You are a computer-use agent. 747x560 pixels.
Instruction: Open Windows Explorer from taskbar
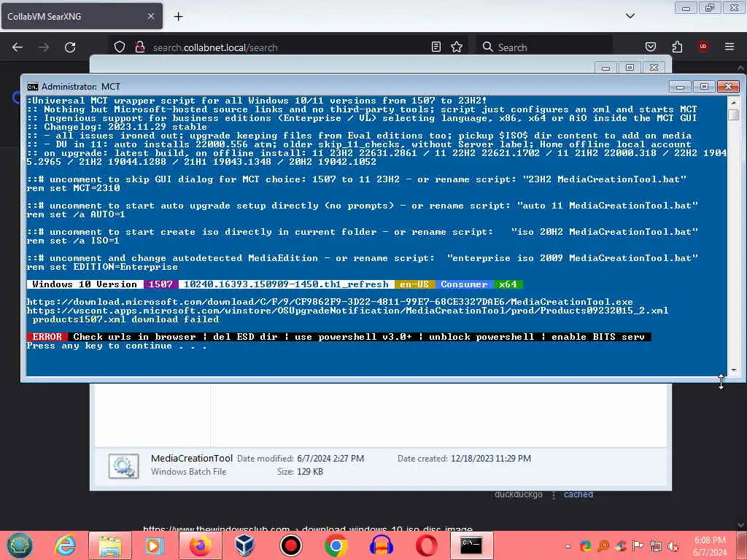(110, 545)
